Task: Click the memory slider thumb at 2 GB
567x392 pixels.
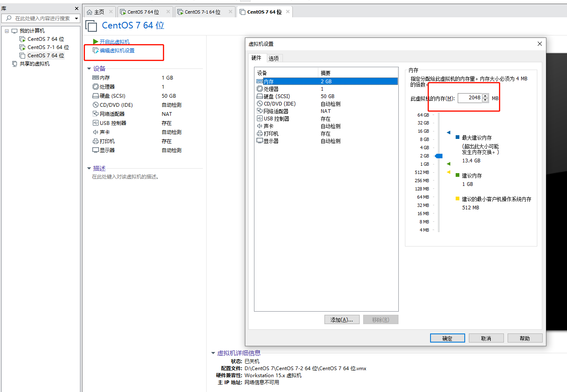Action: (439, 156)
